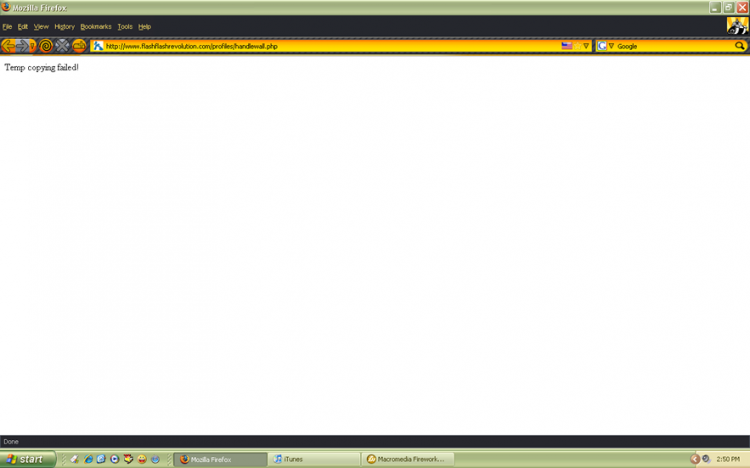The image size is (750, 468).
Task: Bookmark this page with the star icon
Action: [x=577, y=46]
